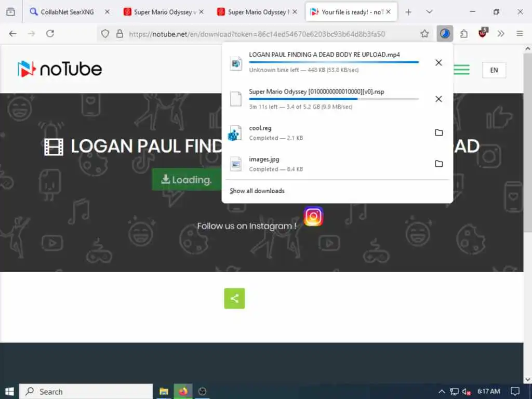
Task: Switch to the third Super Mario Odyssey tab
Action: tap(258, 12)
